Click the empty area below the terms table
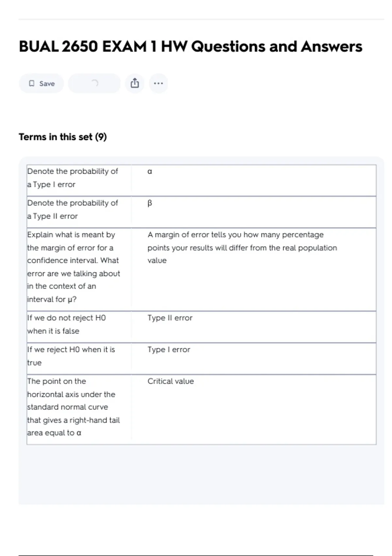This screenshot has height=556, width=392. tap(201, 474)
